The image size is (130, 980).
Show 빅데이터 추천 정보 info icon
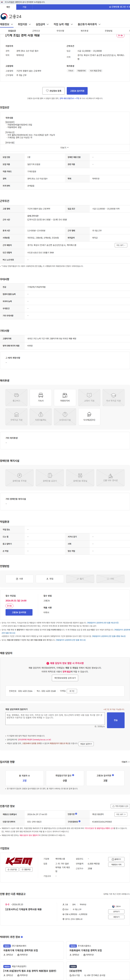pyautogui.click(x=22, y=937)
